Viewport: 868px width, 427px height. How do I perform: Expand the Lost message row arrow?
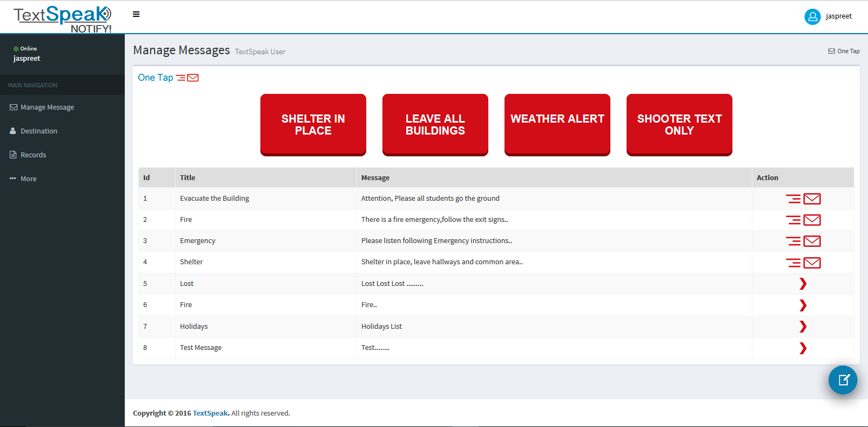coord(803,284)
